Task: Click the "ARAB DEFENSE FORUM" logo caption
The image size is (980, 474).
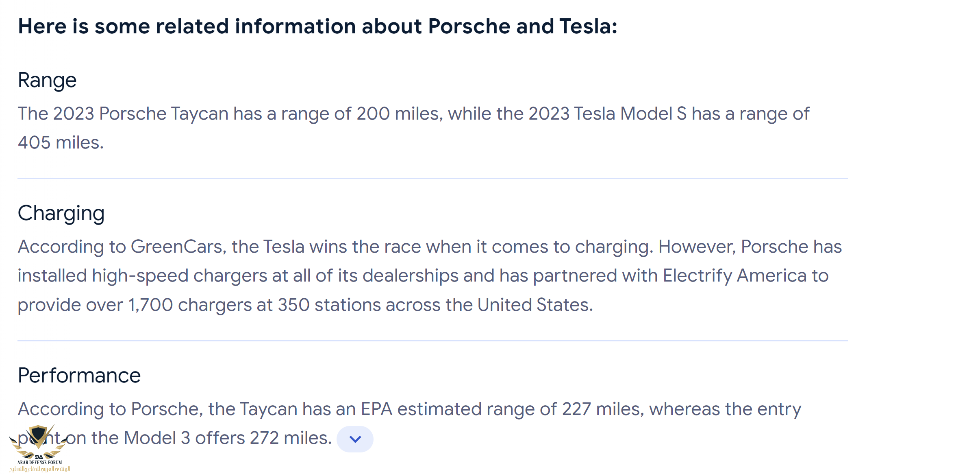Action: [40, 463]
